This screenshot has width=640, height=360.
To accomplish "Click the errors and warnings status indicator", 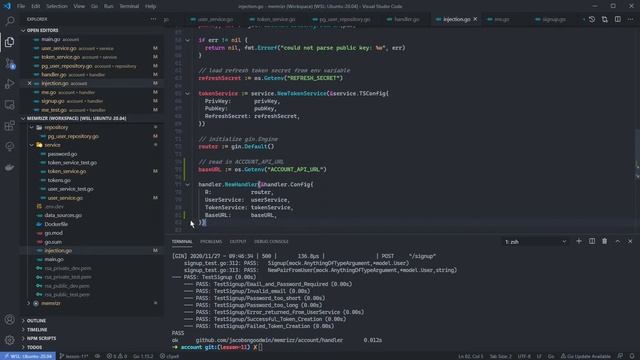I will [x=117, y=356].
